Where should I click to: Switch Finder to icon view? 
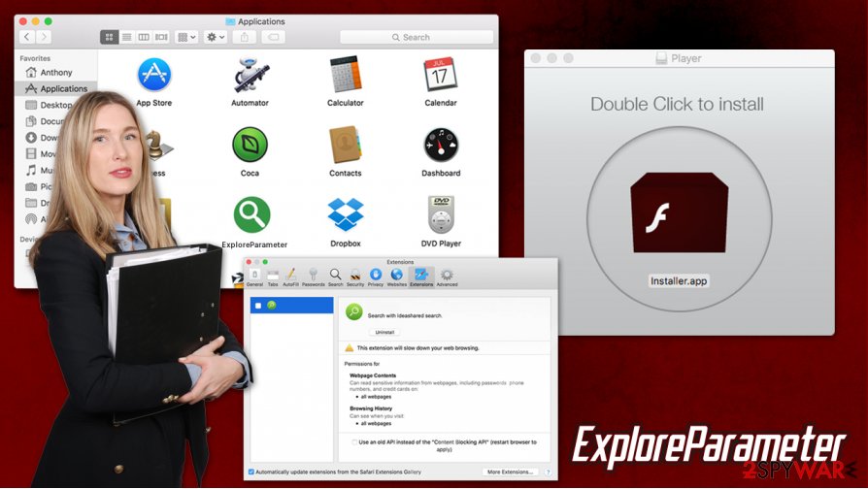109,37
